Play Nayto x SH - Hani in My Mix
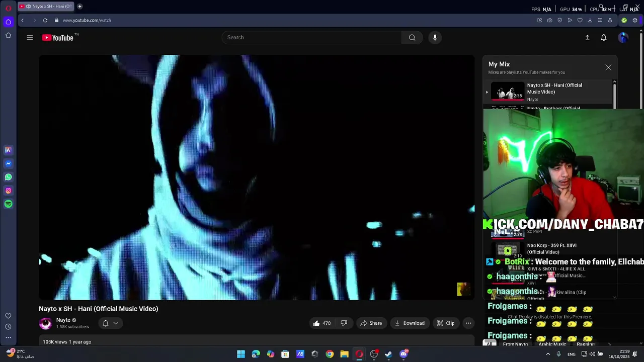The image size is (644, 362). click(x=548, y=92)
